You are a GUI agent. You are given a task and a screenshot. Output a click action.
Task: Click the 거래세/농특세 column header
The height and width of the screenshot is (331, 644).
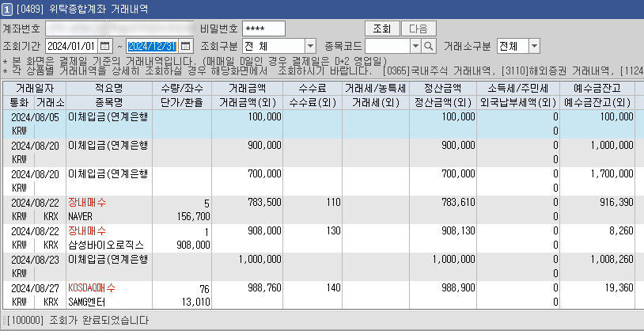point(375,88)
